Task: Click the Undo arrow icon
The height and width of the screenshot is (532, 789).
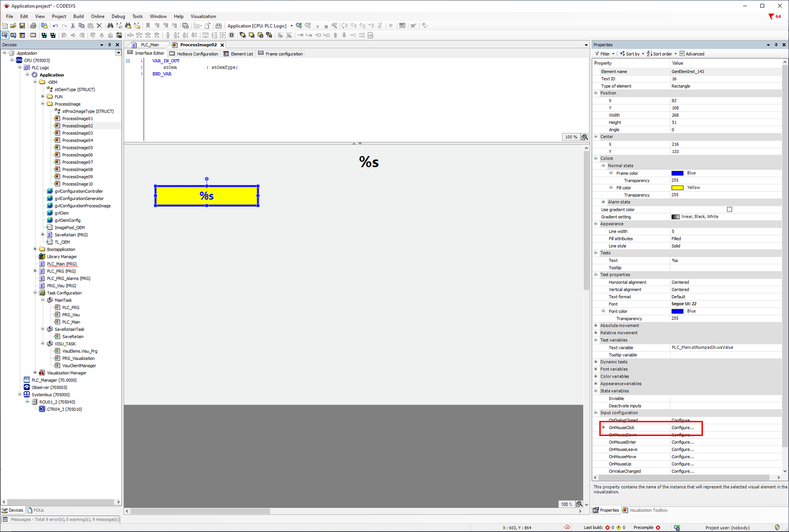Action: coord(55,26)
